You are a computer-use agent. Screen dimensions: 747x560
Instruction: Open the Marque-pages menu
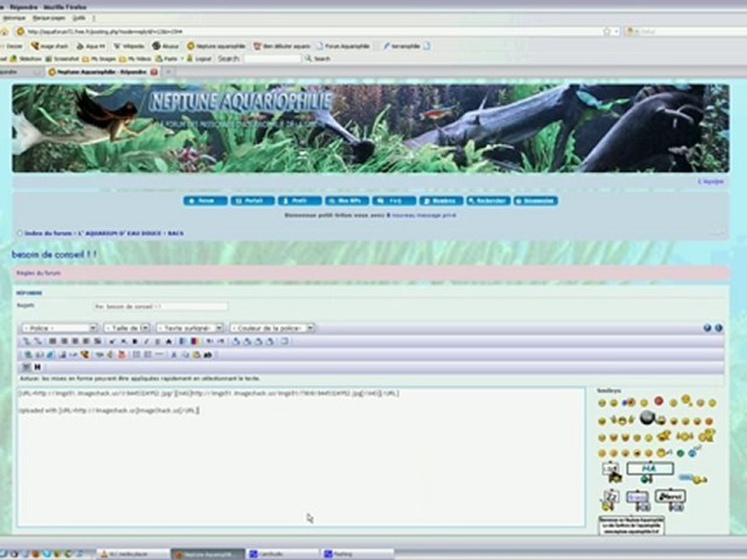48,18
